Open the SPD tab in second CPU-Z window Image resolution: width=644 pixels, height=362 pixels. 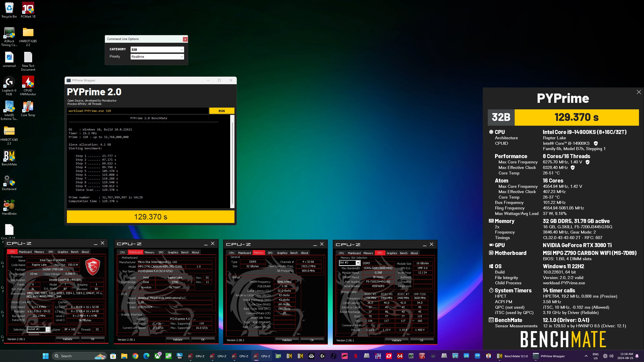coord(161,252)
